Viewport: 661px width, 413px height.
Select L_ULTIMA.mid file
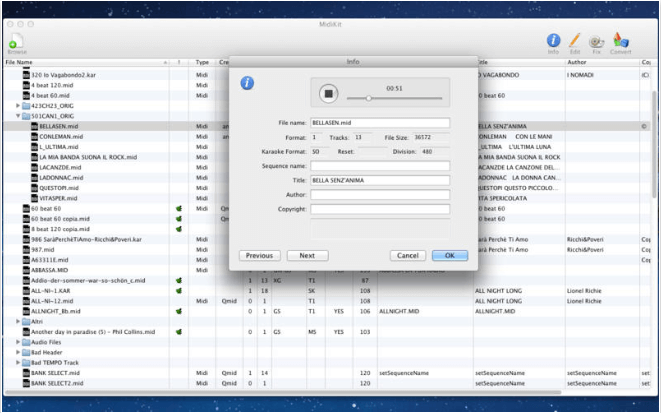(59, 147)
